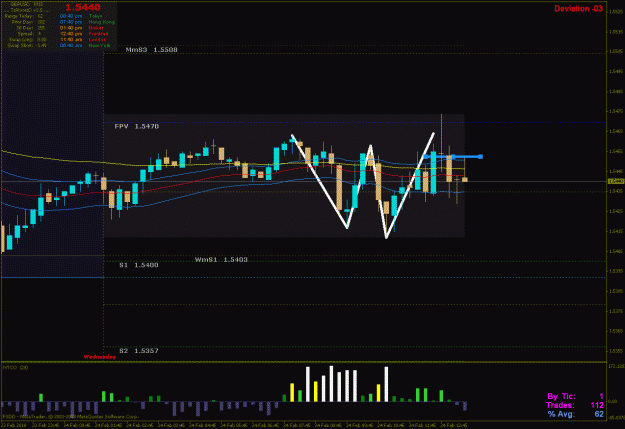Click the red Wednesday day marker

pyautogui.click(x=100, y=357)
